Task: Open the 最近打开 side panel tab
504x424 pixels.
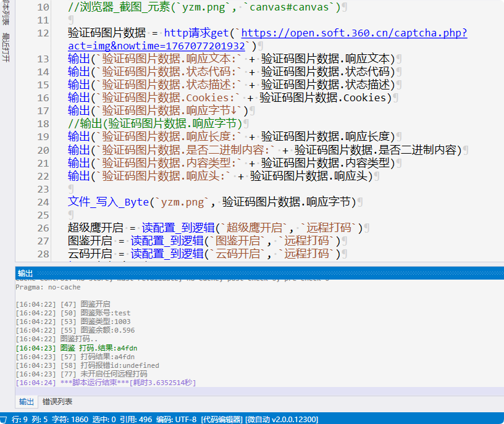Action: [6, 46]
